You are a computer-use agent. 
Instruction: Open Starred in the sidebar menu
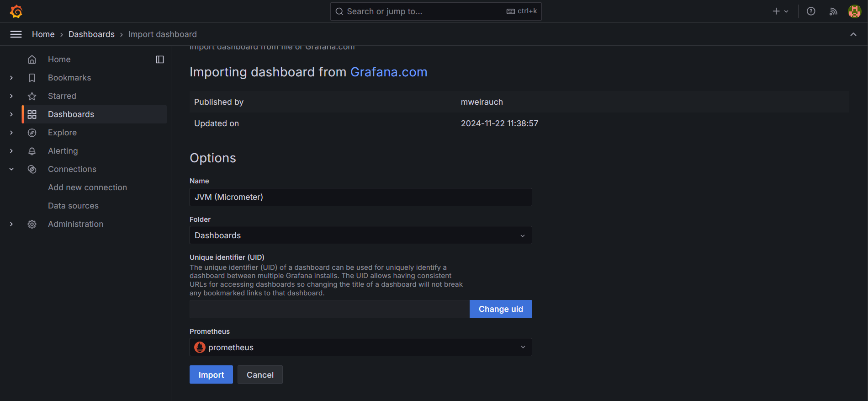coord(62,96)
